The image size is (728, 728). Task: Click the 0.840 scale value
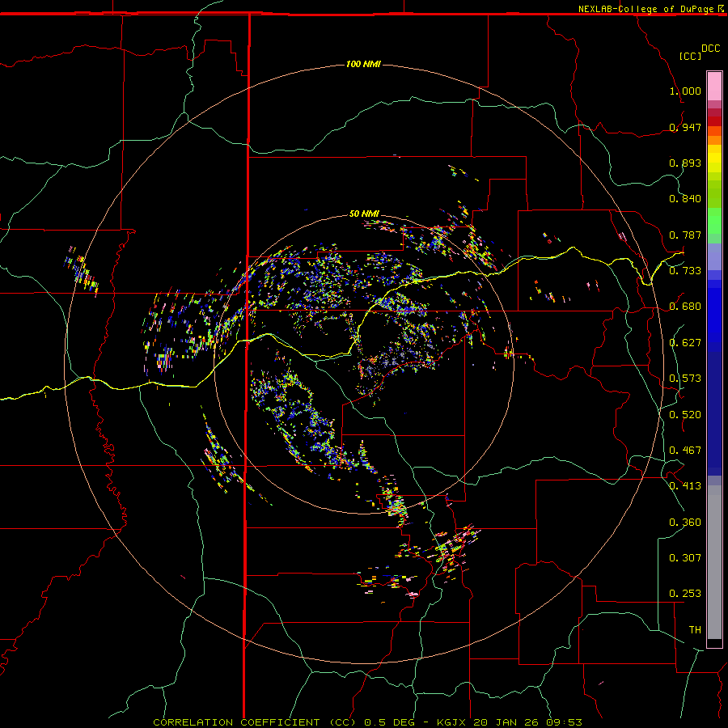tap(685, 199)
